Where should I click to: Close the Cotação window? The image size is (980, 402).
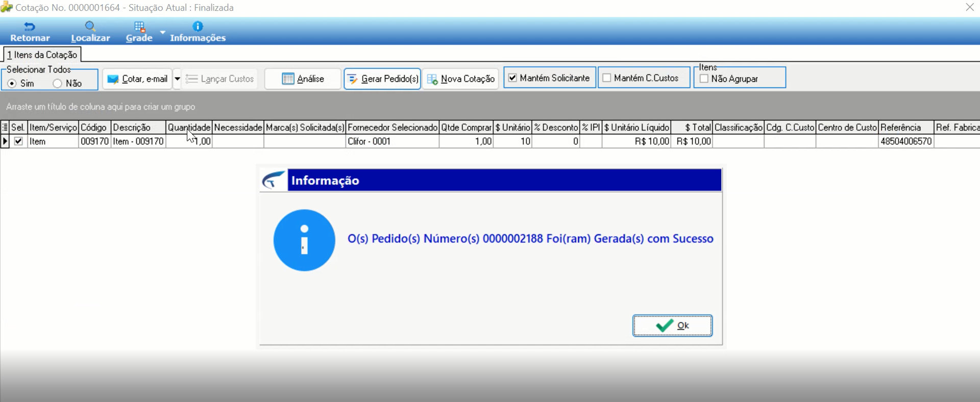[969, 7]
